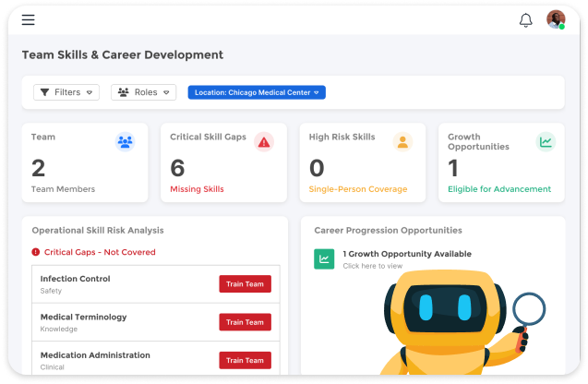Click the green Growth Opportunity chart icon

pos(324,259)
